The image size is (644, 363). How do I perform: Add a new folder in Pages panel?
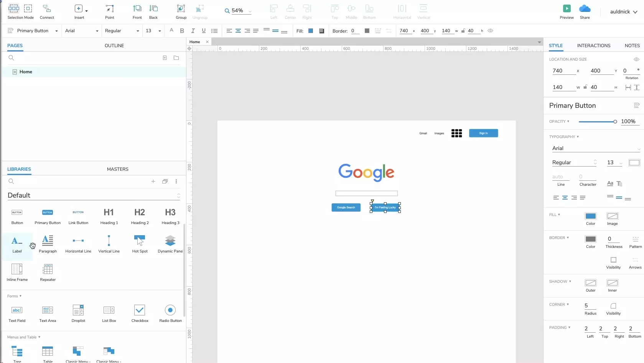coord(176,58)
